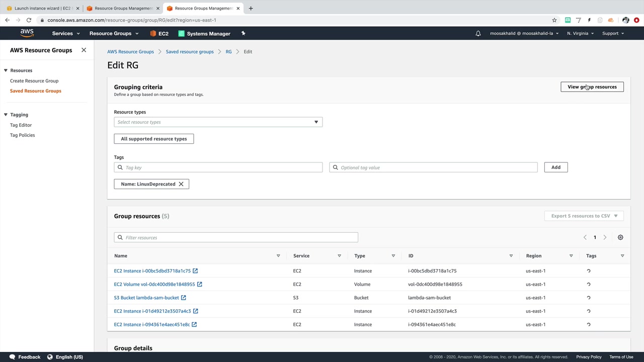Sort table by Service column
Screen dimensions: 644x362
click(339, 256)
